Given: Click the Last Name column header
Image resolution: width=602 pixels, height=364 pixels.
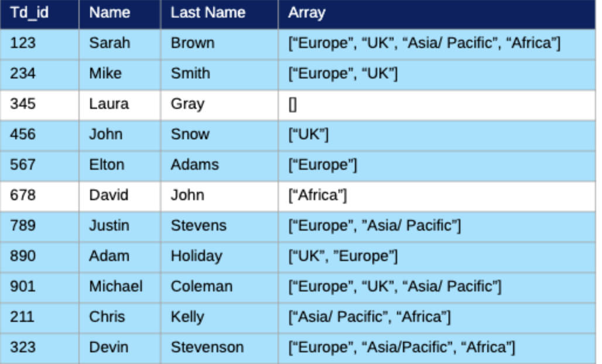Looking at the screenshot, I should pyautogui.click(x=208, y=13).
